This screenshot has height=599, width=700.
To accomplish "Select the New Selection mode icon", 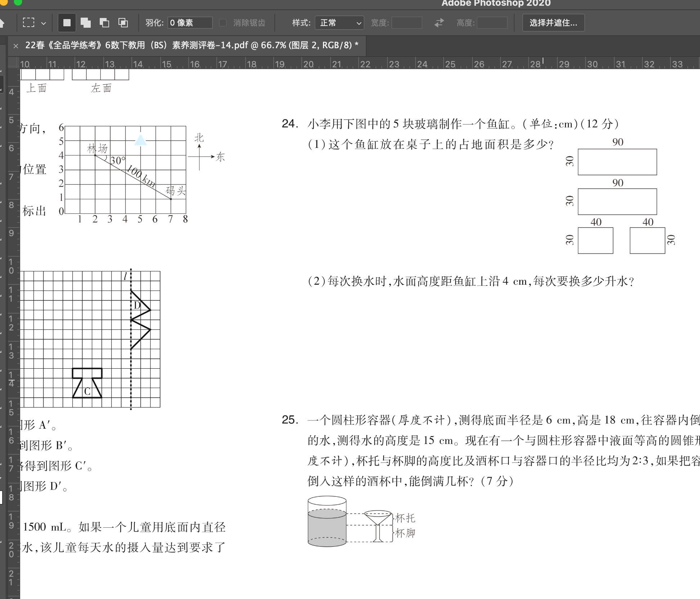I will [67, 23].
